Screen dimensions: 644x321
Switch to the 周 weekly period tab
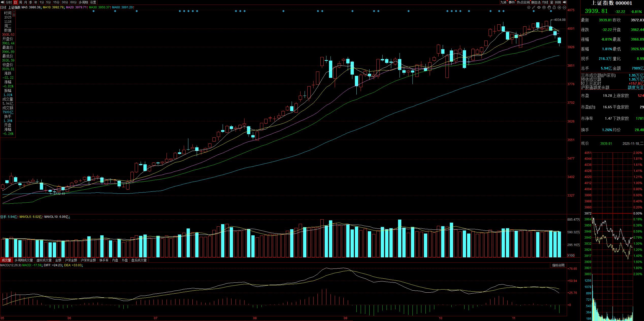point(21,2)
